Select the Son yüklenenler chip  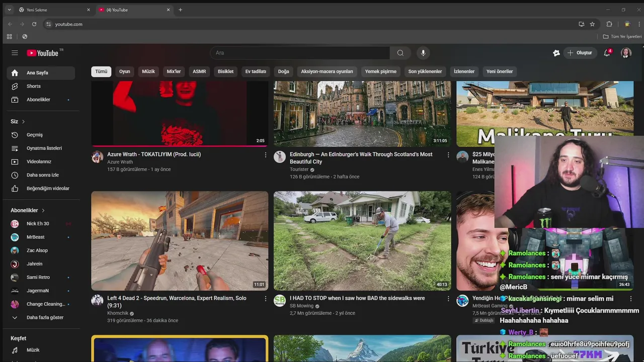click(425, 71)
